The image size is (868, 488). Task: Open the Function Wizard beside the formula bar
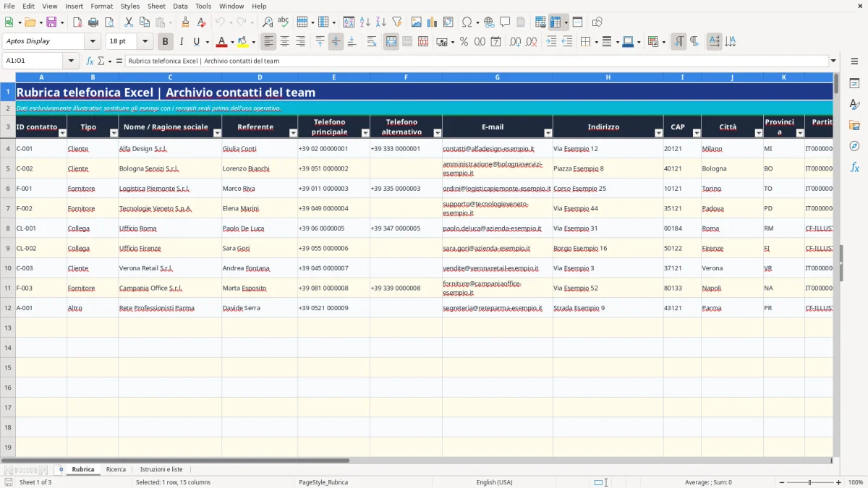click(90, 61)
